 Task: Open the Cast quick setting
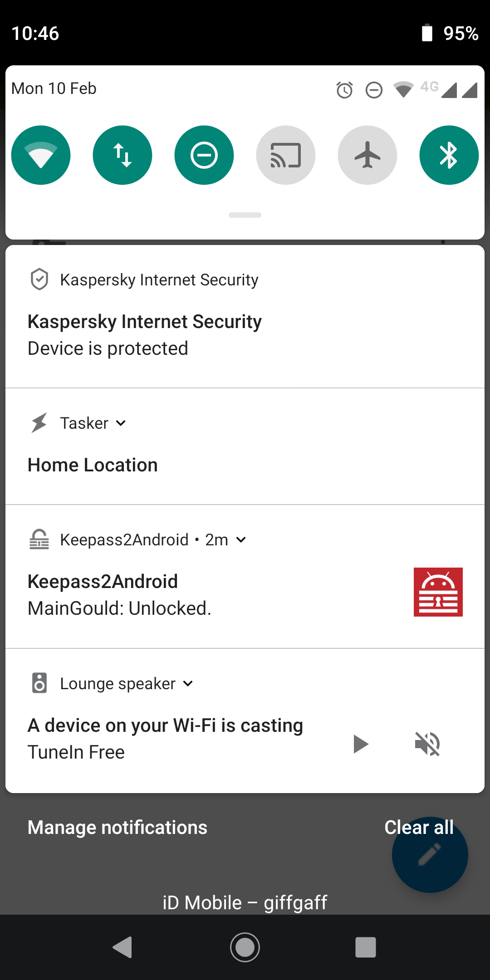pyautogui.click(x=285, y=155)
